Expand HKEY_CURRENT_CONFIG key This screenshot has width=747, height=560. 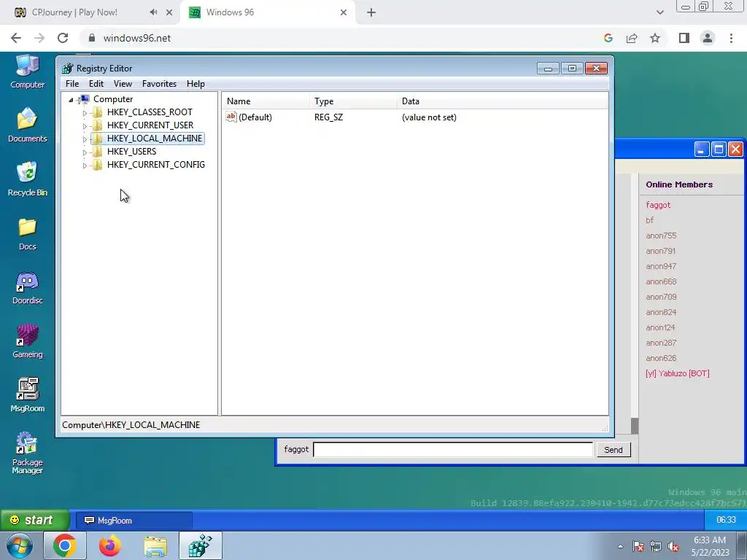[x=85, y=166]
